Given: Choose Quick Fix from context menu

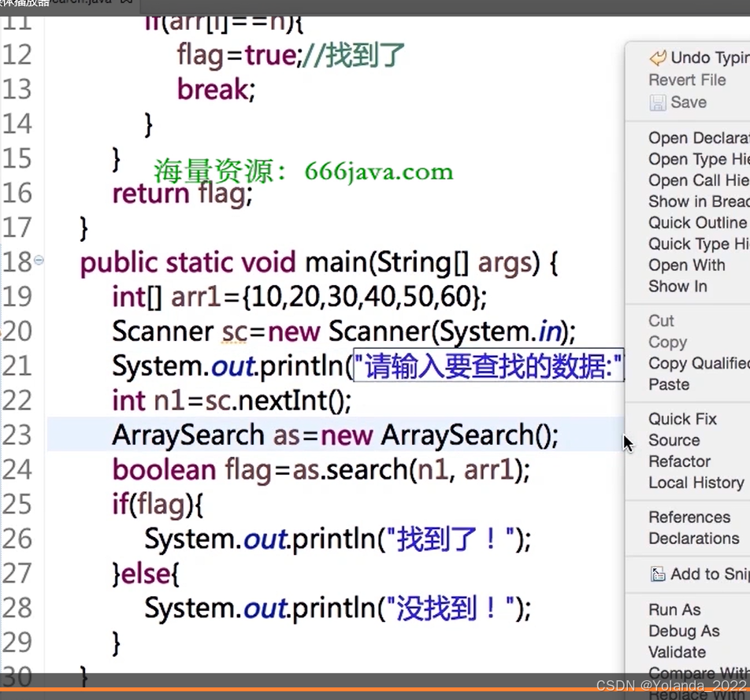Looking at the screenshot, I should pos(682,419).
